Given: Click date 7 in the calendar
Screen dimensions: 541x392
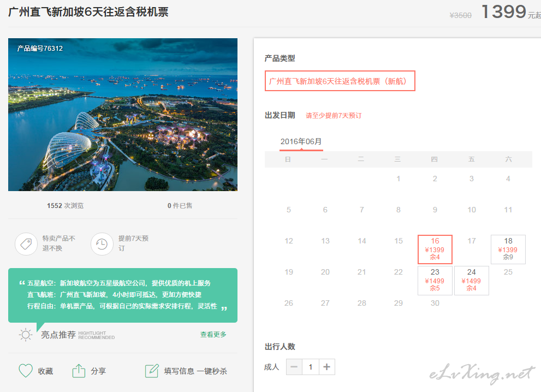Looking at the screenshot, I should pyautogui.click(x=361, y=210).
